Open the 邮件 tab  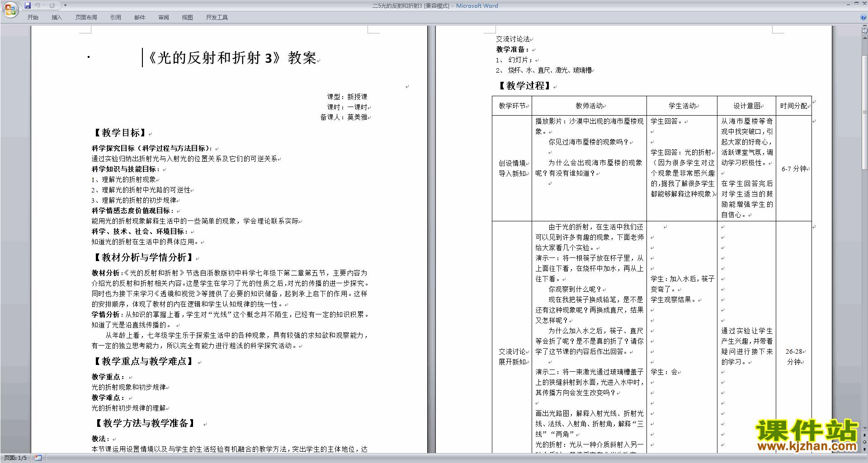tap(140, 18)
